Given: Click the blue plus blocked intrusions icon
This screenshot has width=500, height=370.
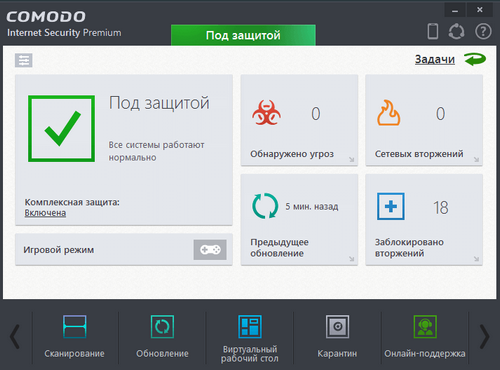Looking at the screenshot, I should pyautogui.click(x=391, y=206).
